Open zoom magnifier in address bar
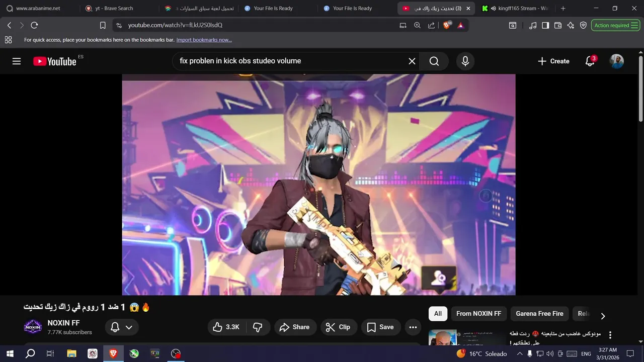This screenshot has height=362, width=644. tap(417, 25)
